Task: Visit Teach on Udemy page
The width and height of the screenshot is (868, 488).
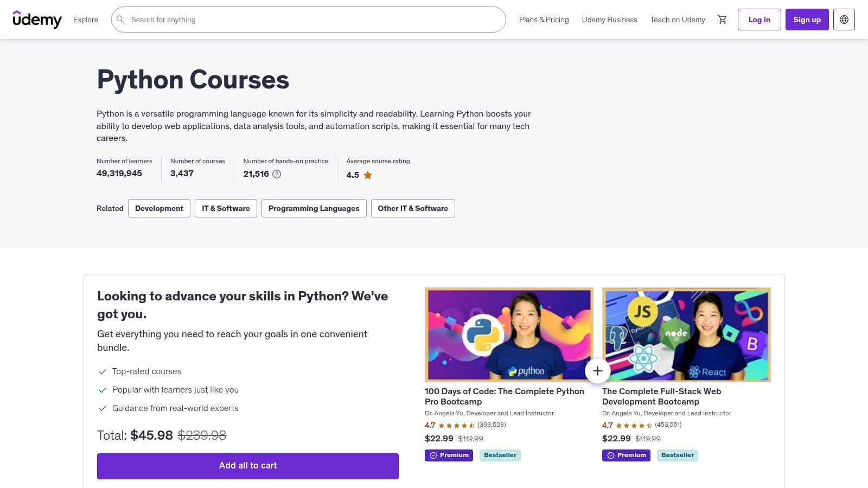Action: [x=678, y=20]
